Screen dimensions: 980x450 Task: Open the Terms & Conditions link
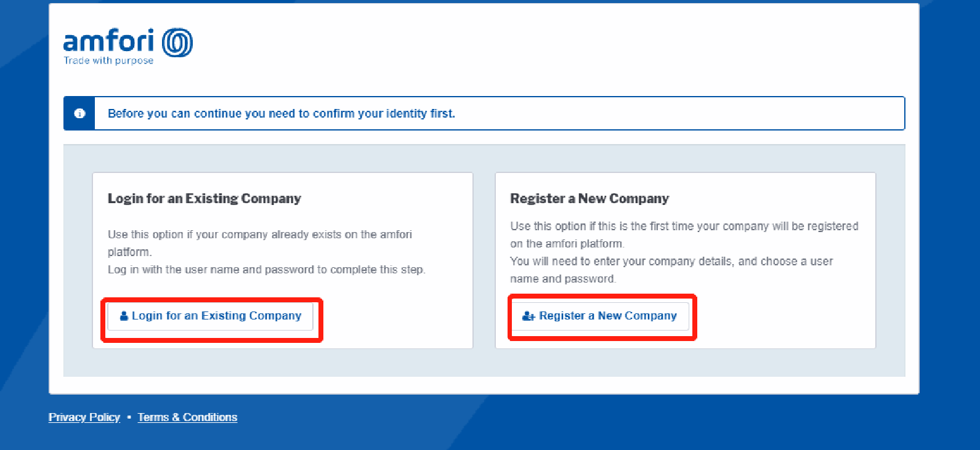[x=187, y=417]
